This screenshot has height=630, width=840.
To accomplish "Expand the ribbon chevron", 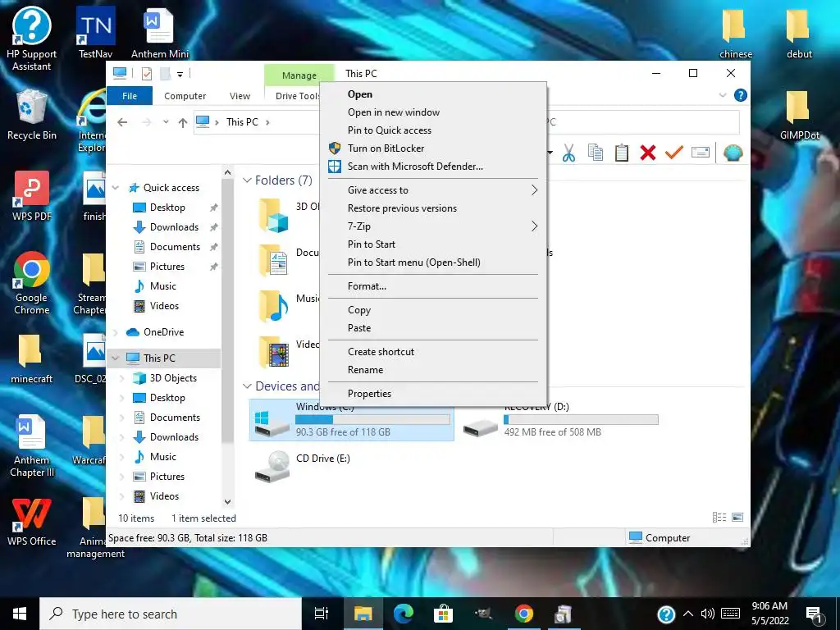I will click(723, 95).
